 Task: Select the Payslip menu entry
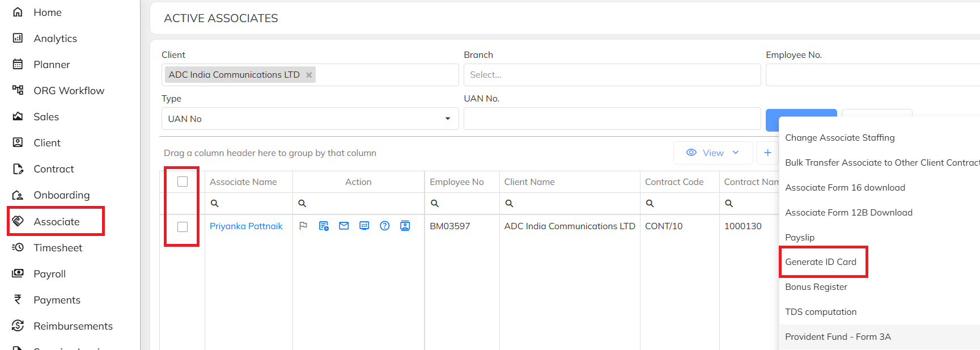(800, 237)
